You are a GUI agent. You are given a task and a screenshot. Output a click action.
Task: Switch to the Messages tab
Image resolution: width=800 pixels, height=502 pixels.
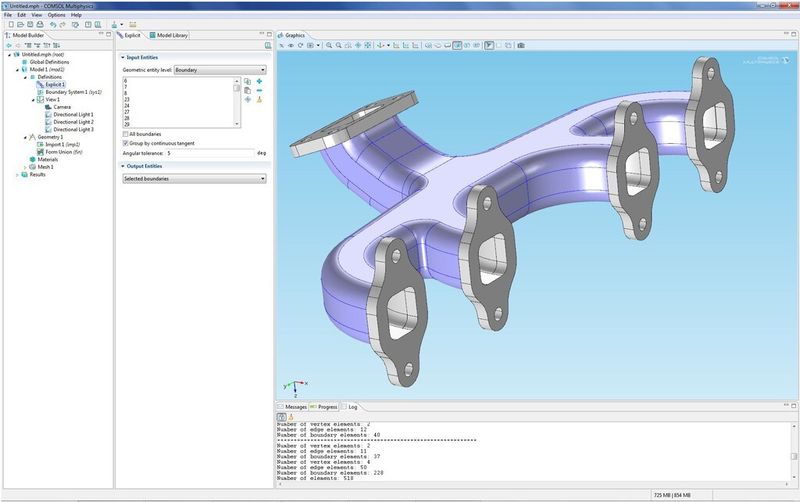click(292, 407)
